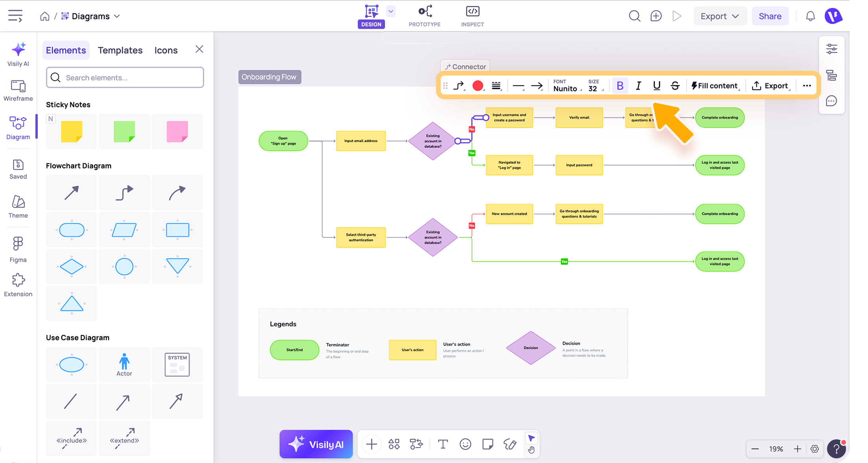This screenshot has width=868, height=463.
Task: Open the Visily AI sidebar panel
Action: (x=18, y=54)
